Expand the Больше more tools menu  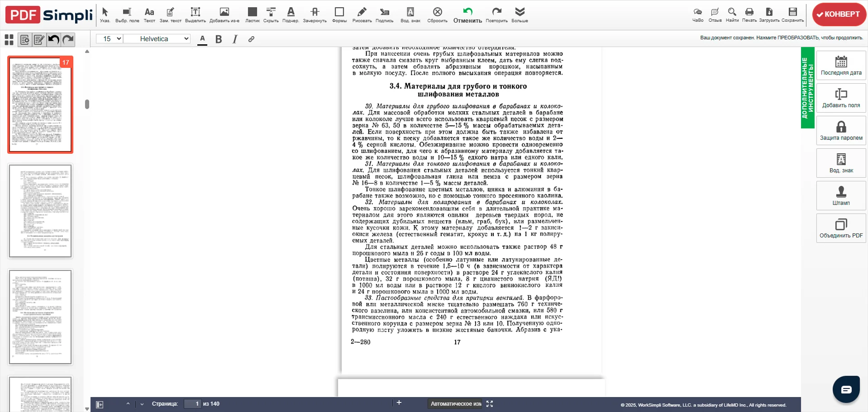[520, 14]
